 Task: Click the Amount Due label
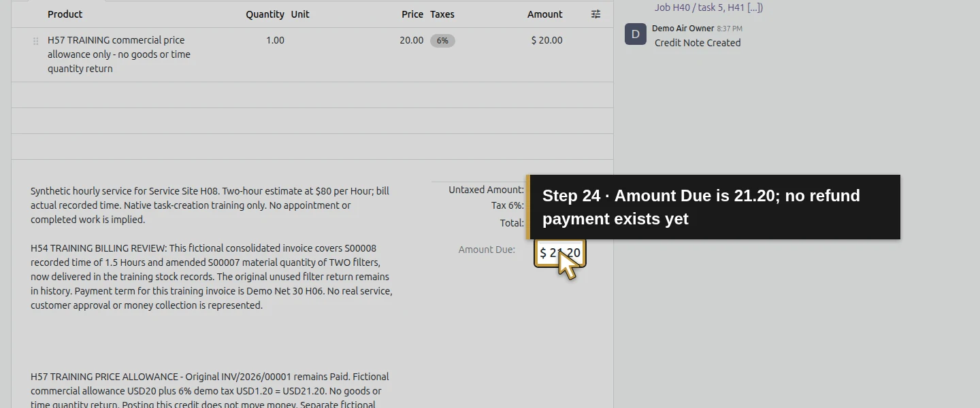click(x=487, y=250)
